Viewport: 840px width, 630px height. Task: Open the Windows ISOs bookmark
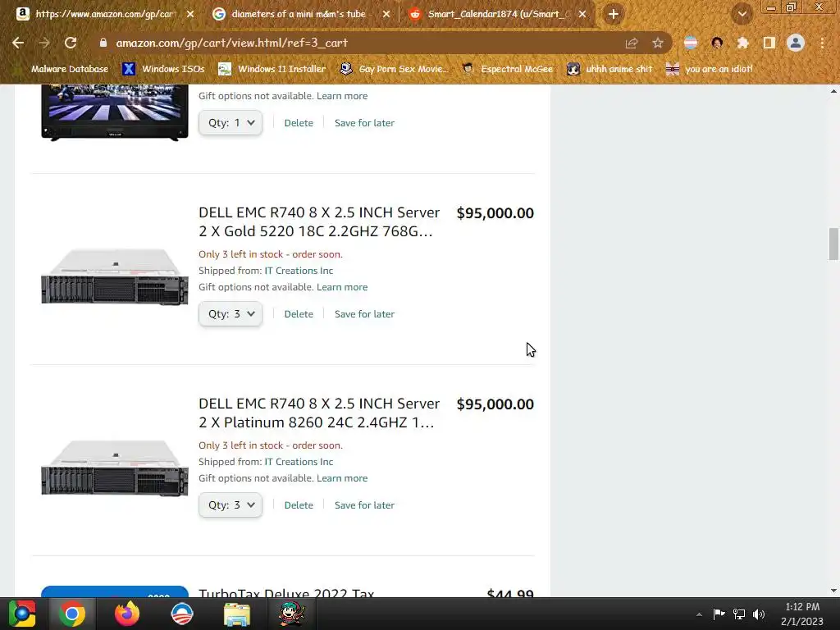point(163,69)
